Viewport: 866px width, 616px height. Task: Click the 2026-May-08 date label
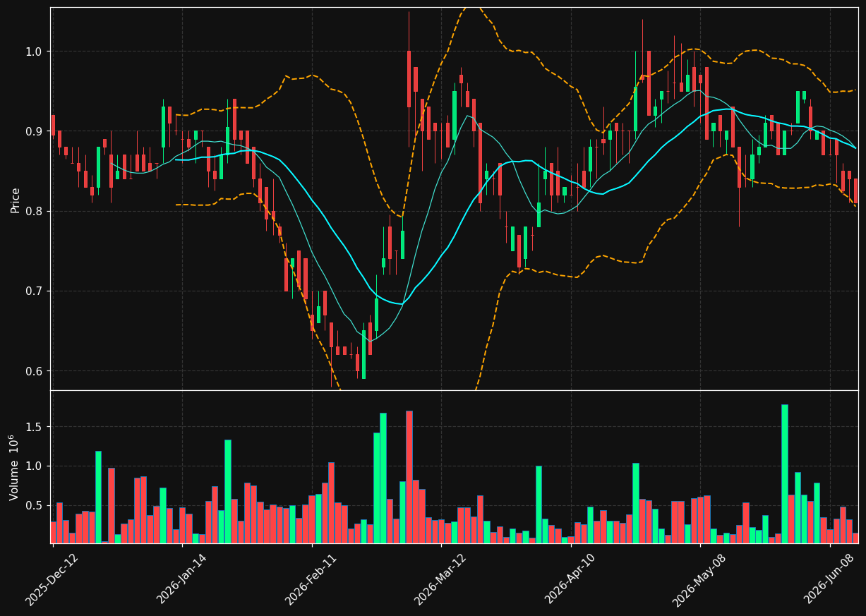[699, 580]
